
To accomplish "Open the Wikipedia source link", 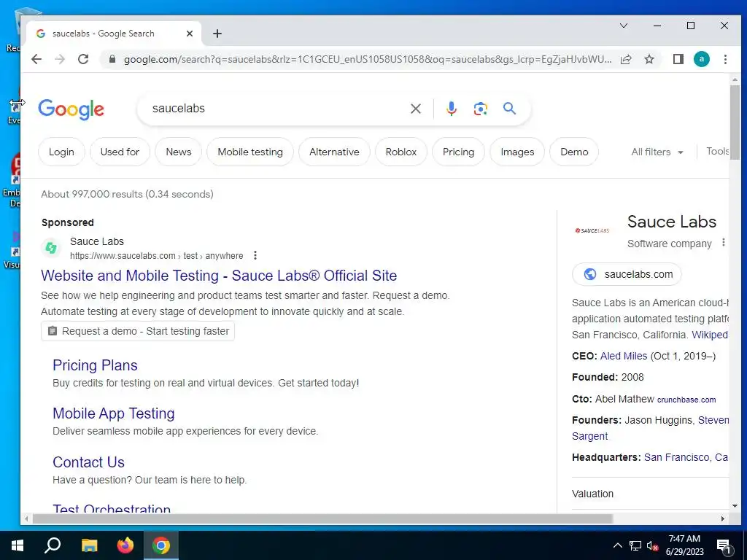I will [x=710, y=335].
